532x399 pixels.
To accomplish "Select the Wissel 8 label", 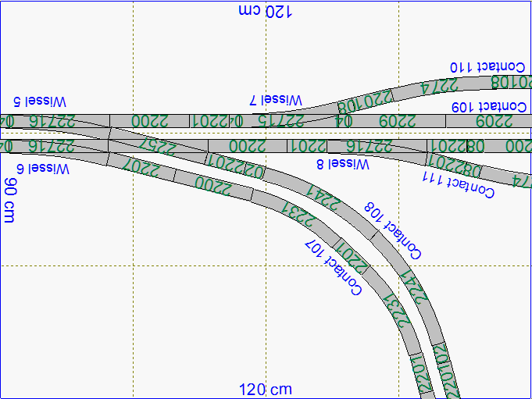I will [343, 163].
